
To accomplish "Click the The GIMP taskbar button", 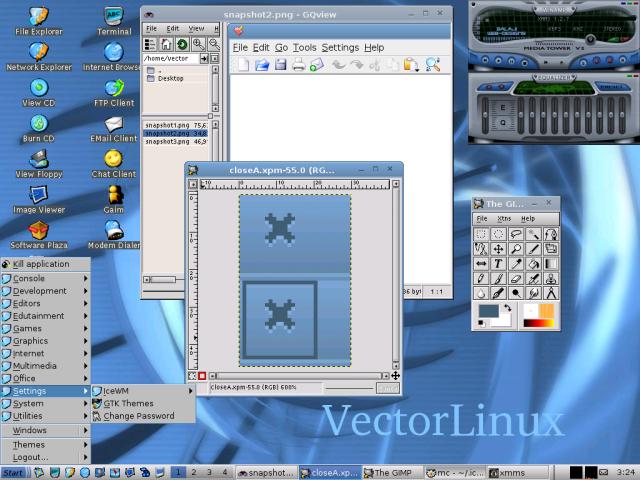I will point(392,473).
